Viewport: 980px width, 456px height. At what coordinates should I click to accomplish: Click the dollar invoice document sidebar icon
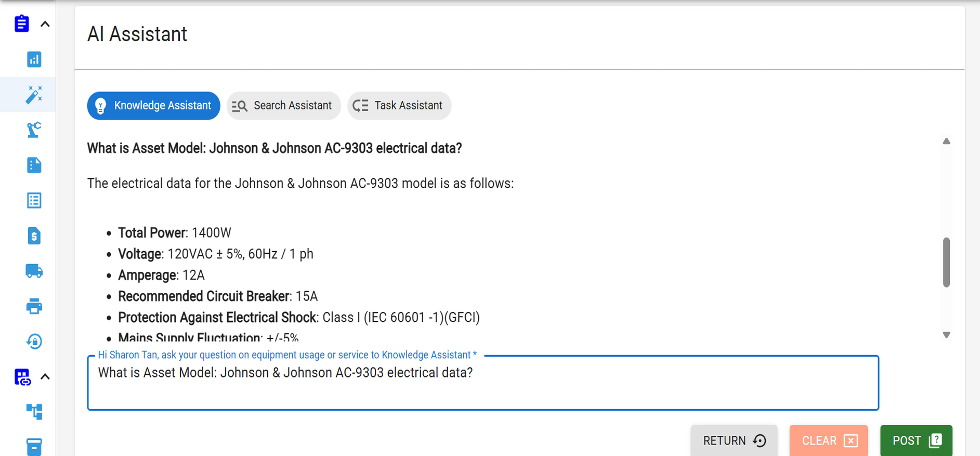tap(34, 236)
